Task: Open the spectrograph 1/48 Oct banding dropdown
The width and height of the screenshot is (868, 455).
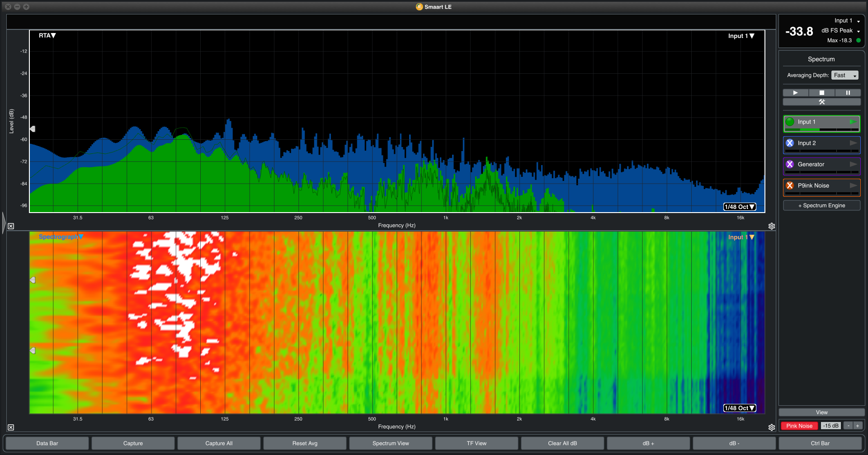Action: pos(740,408)
